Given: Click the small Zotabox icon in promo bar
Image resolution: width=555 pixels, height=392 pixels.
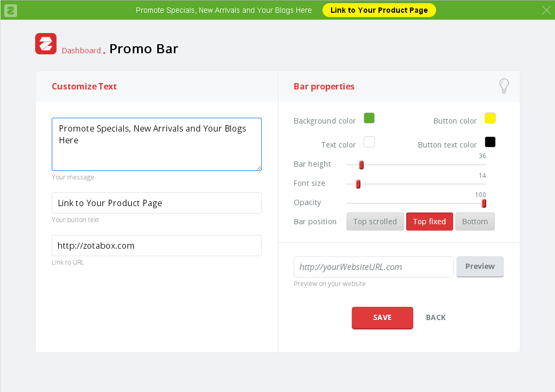Looking at the screenshot, I should tap(11, 10).
